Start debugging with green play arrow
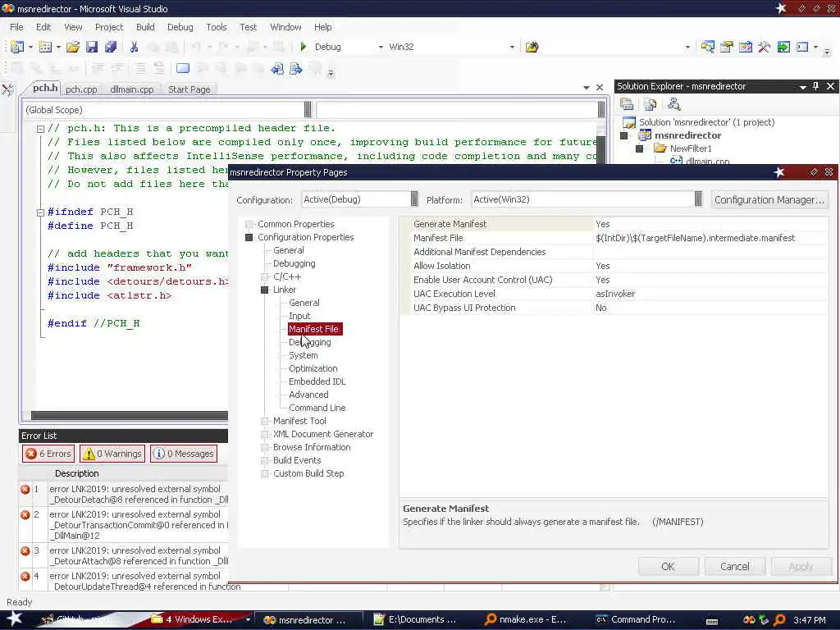The image size is (840, 630). pos(304,47)
